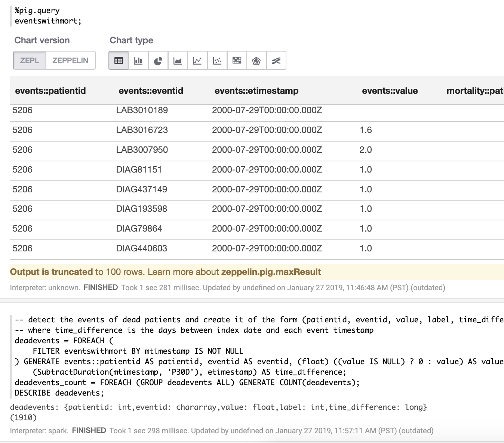Click the 'Interpreter: spark.' status text
The width and height of the screenshot is (504, 443).
[39, 431]
